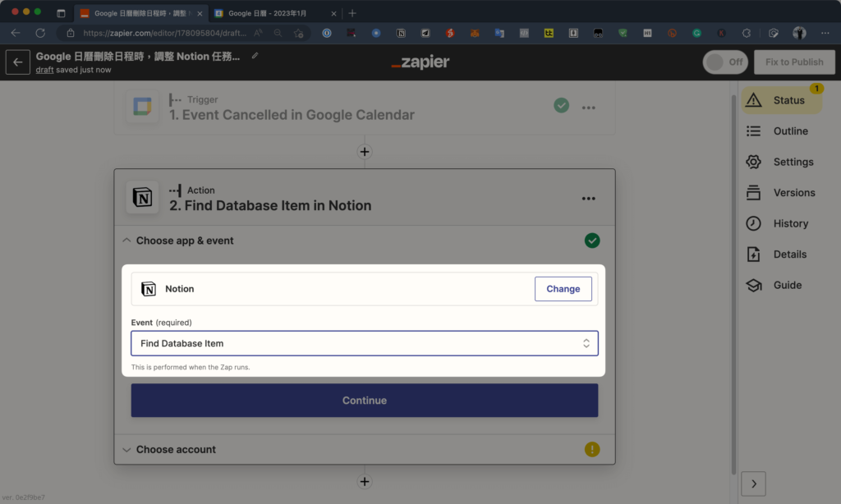Open a new browser tab
The width and height of the screenshot is (841, 504).
(x=352, y=13)
